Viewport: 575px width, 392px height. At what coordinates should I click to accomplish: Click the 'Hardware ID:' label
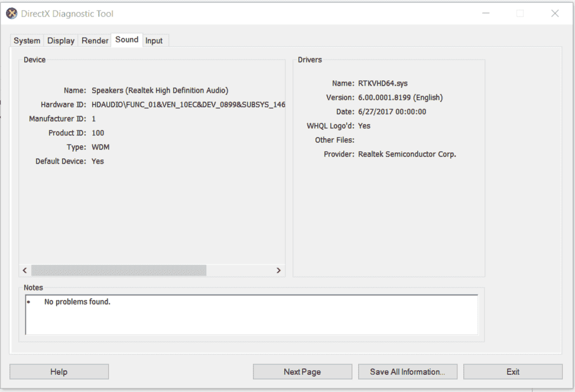(63, 104)
